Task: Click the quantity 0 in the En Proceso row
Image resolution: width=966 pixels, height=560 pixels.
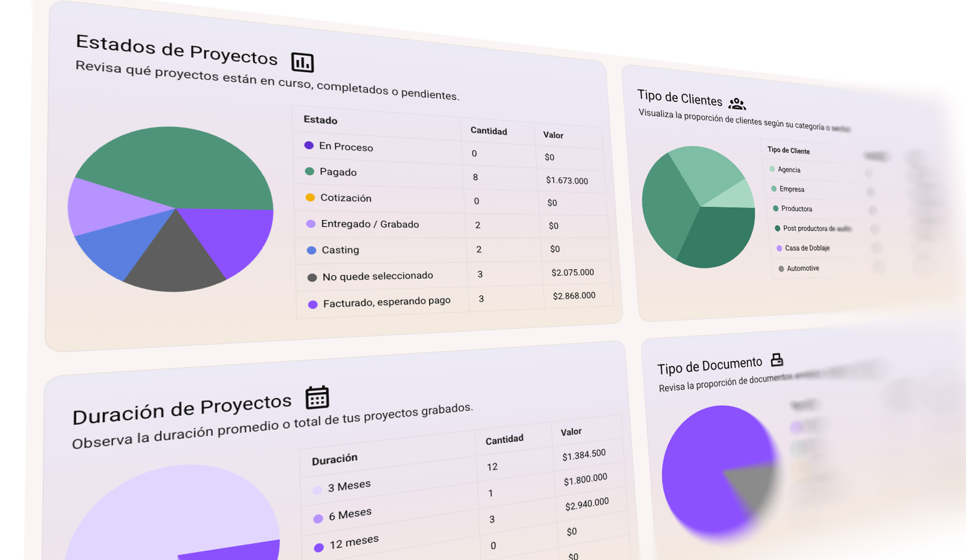Action: (474, 153)
